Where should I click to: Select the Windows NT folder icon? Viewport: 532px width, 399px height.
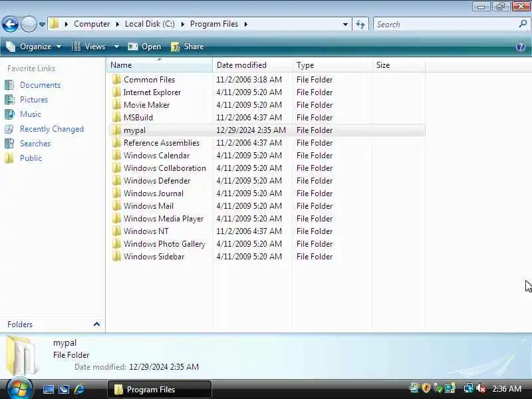116,231
